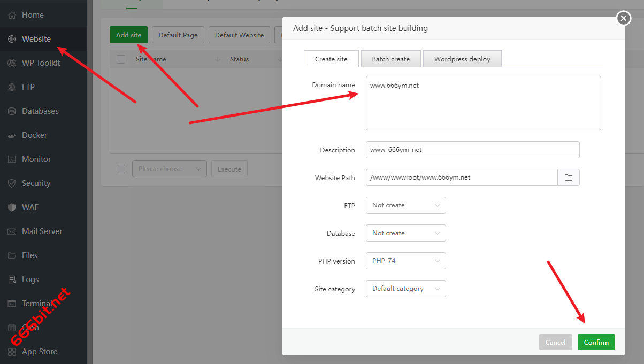
Task: Click into the Description input field
Action: coord(472,150)
